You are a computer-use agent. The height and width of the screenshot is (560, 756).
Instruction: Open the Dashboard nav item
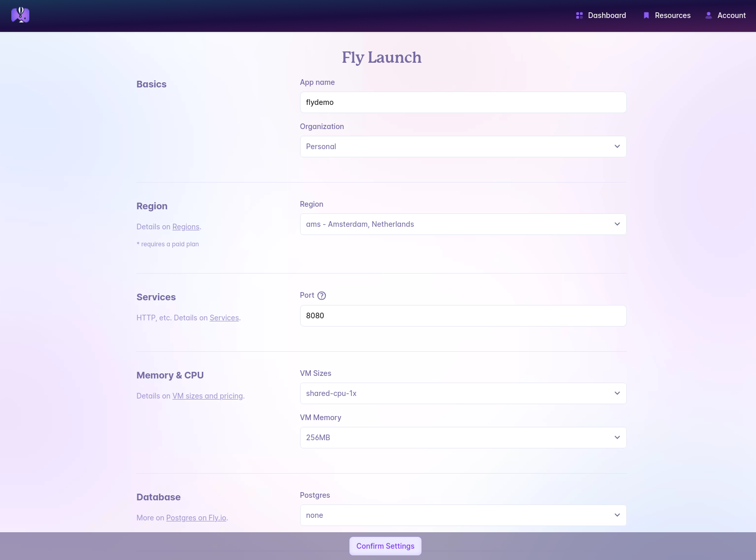tap(601, 15)
